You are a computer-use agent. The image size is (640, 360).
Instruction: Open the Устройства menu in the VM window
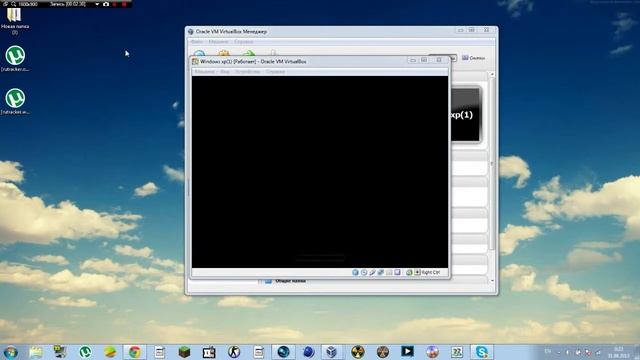[x=248, y=71]
